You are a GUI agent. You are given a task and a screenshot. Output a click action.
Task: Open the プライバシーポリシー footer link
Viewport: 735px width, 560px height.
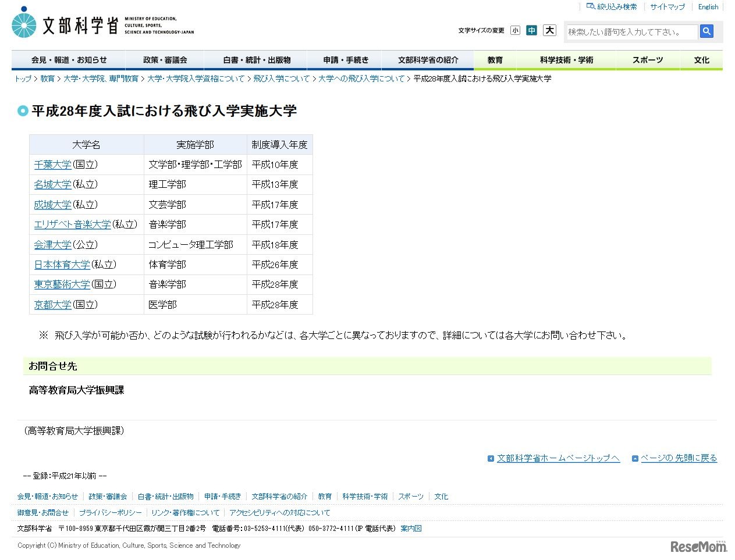click(x=110, y=512)
